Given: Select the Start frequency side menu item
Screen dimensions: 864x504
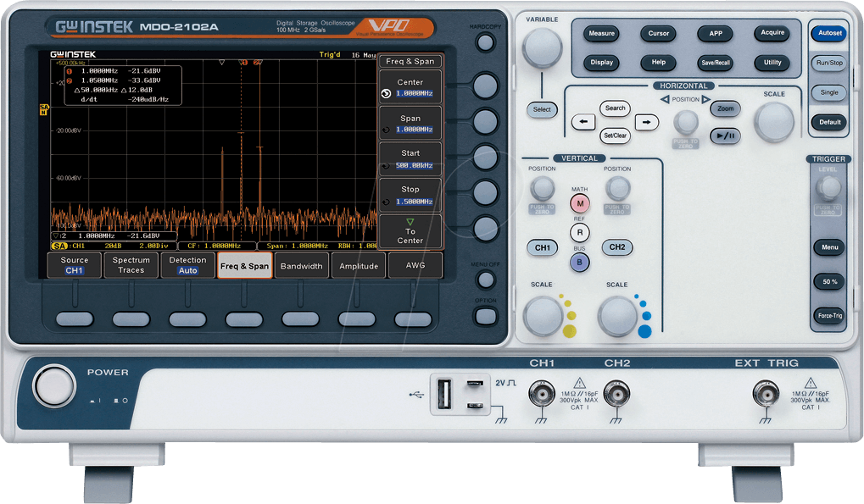Looking at the screenshot, I should pos(410,159).
